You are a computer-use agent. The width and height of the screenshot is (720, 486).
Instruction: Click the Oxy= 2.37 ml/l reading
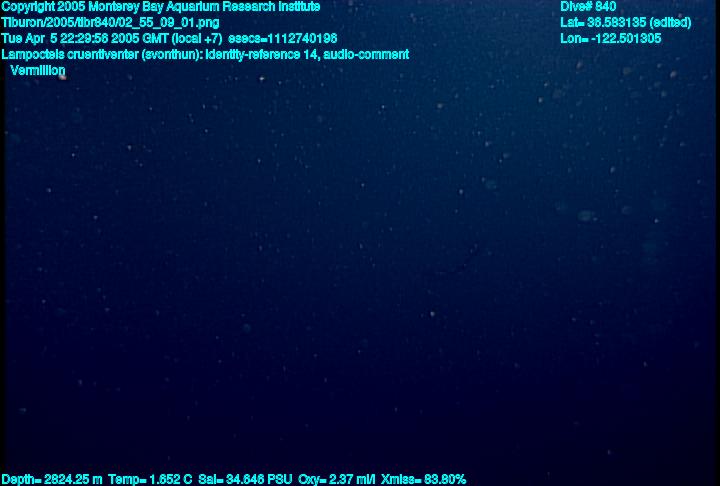tap(337, 480)
